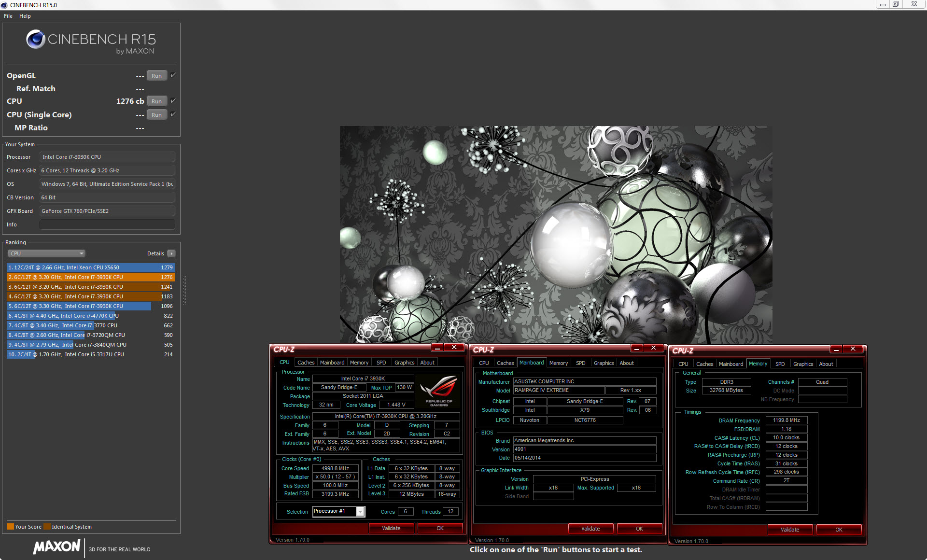Viewport: 927px width, 560px height.
Task: Select ranking entry scoring 1183
Action: point(91,296)
